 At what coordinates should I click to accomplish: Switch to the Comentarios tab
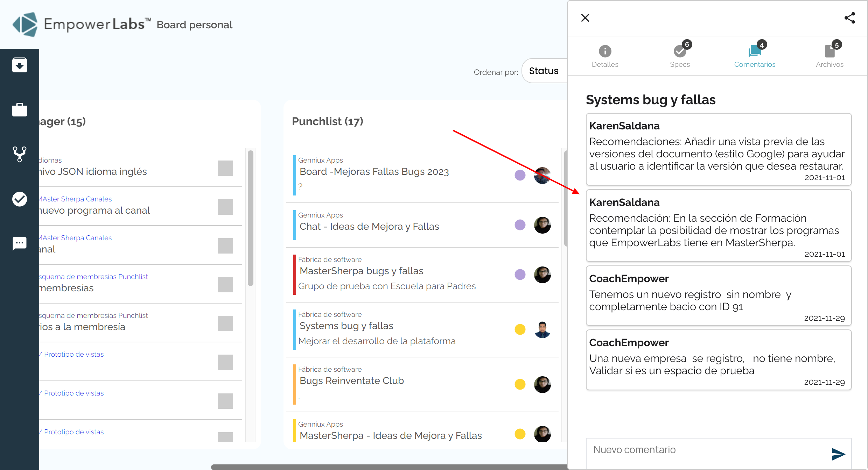coord(755,56)
